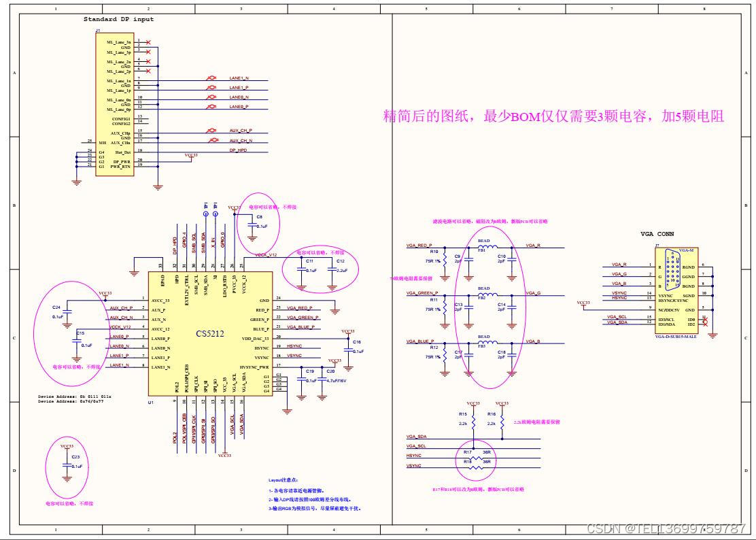The image size is (756, 540).
Task: Click the VGA_R net label at the VGA connector
Action: click(x=619, y=264)
